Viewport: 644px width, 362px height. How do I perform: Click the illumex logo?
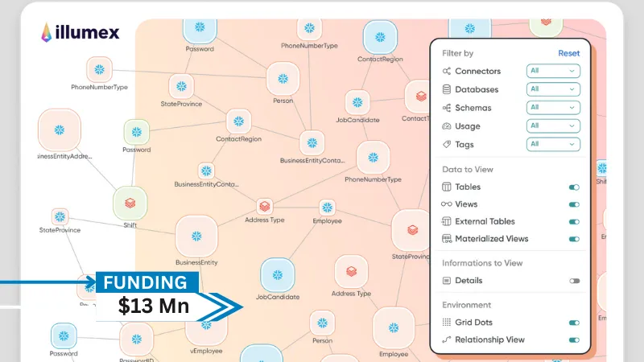pos(80,32)
